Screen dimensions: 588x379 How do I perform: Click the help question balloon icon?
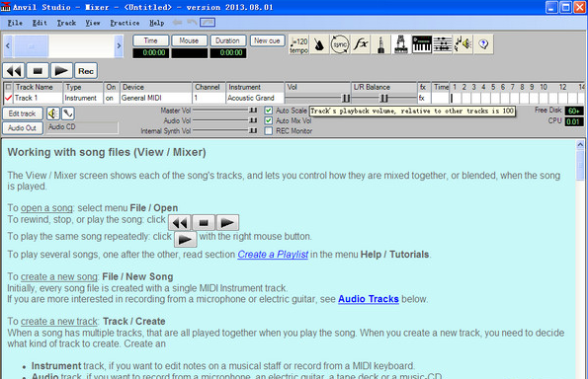(483, 44)
